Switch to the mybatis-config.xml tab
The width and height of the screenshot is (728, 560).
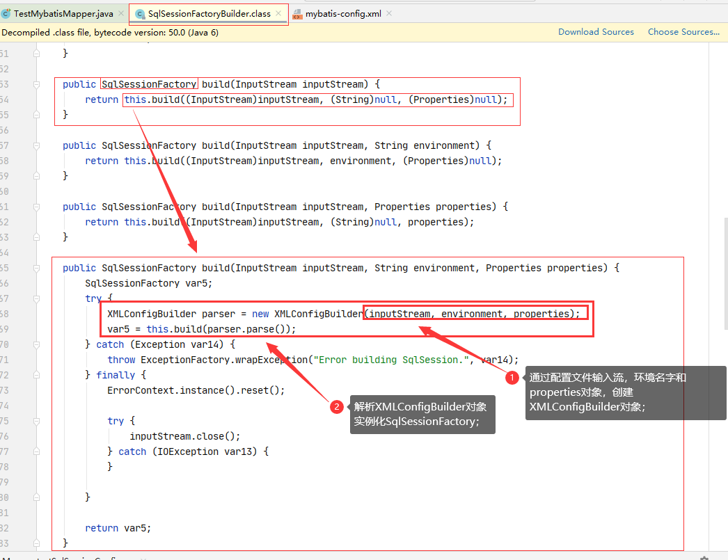pyautogui.click(x=342, y=14)
